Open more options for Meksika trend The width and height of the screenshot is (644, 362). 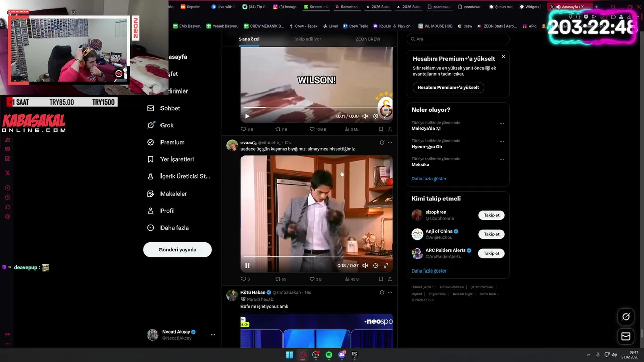(502, 159)
